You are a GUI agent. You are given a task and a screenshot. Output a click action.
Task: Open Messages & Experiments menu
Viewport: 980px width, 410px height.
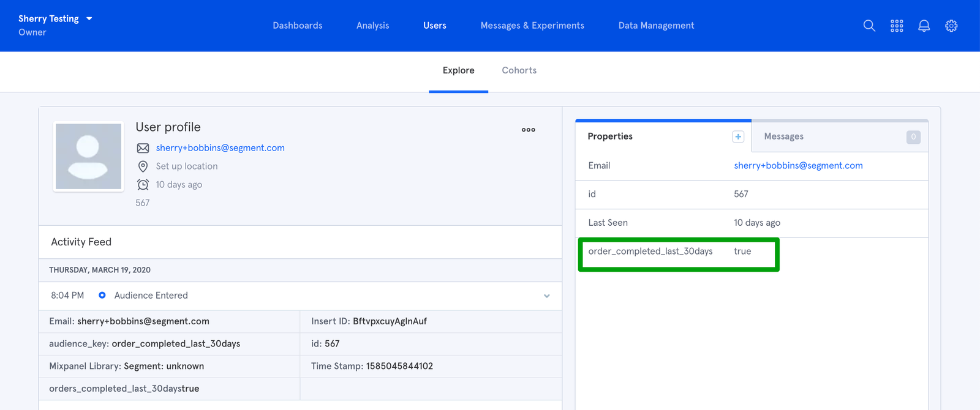pyautogui.click(x=532, y=26)
